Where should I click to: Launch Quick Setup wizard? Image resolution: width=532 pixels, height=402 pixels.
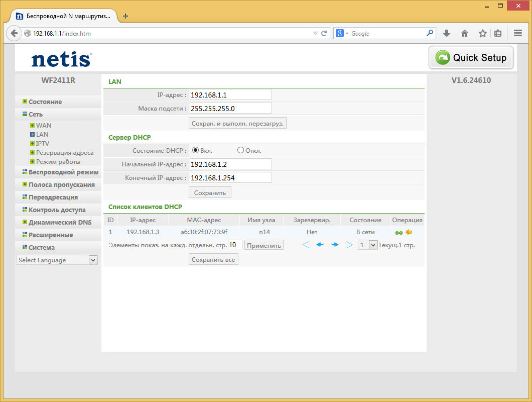[471, 58]
